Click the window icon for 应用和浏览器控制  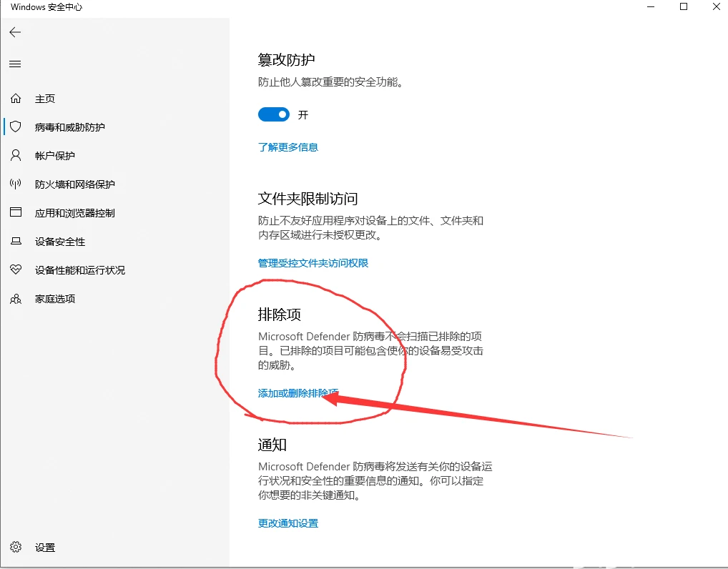tap(16, 212)
